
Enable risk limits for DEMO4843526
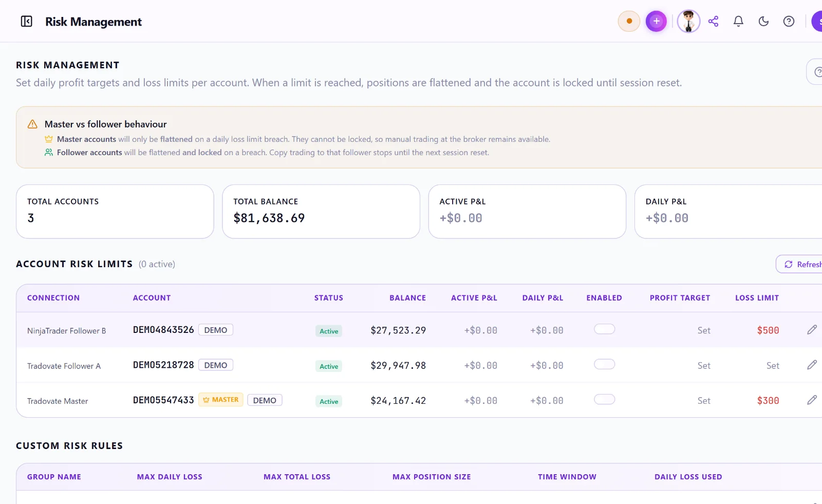(x=604, y=329)
